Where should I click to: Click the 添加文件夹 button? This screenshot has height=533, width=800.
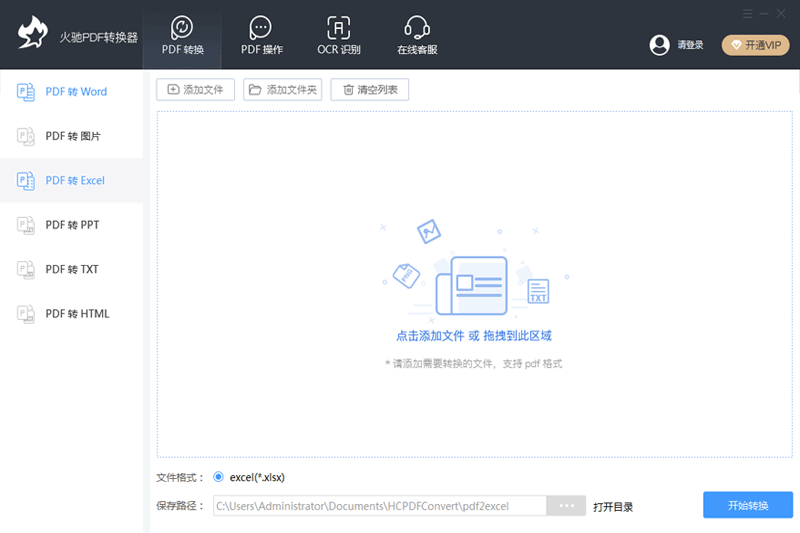click(x=283, y=90)
